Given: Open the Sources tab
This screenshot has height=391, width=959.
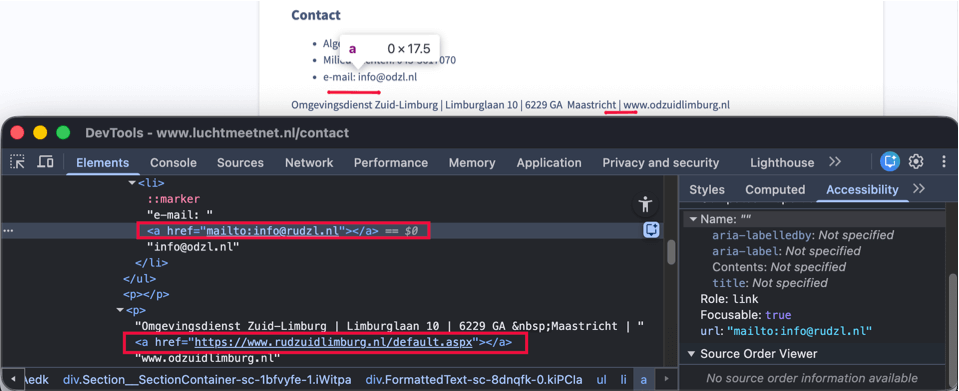Looking at the screenshot, I should click(x=240, y=163).
